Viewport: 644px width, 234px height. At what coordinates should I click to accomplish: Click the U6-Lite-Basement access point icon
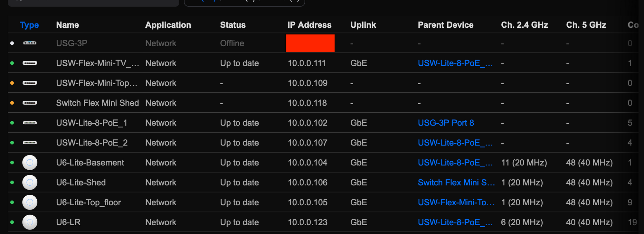click(x=30, y=163)
